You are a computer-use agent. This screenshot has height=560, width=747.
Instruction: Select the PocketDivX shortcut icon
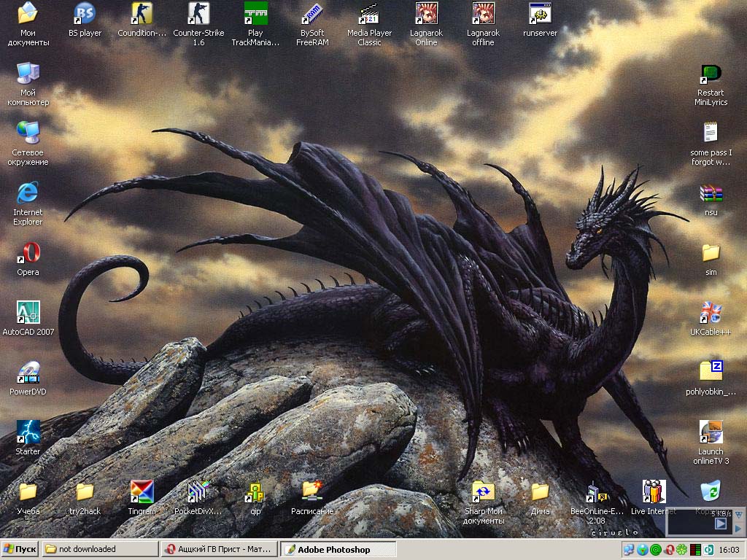pyautogui.click(x=198, y=498)
